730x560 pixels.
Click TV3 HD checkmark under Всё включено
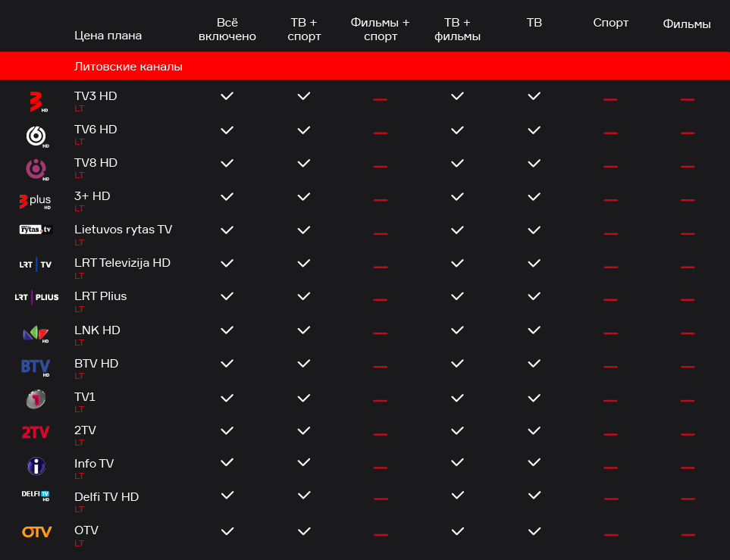pos(227,96)
